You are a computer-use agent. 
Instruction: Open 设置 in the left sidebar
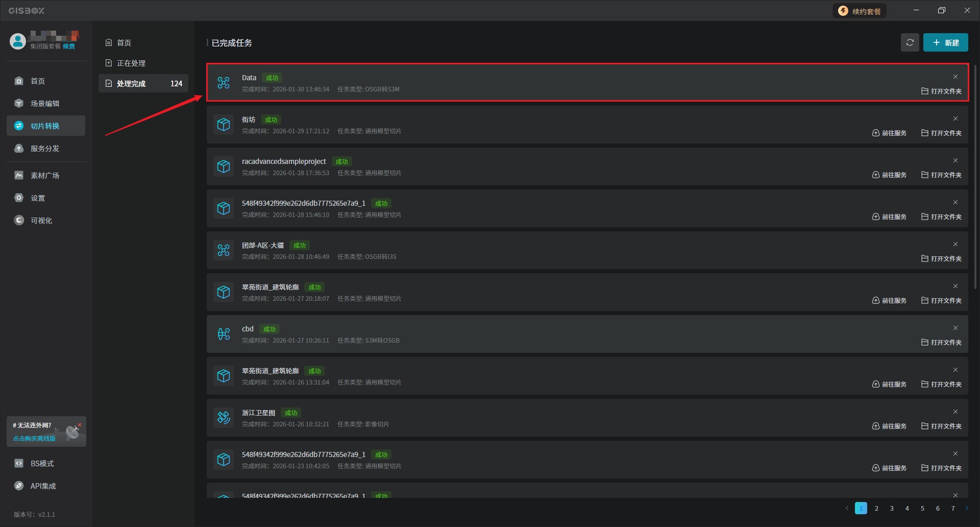[x=38, y=198]
